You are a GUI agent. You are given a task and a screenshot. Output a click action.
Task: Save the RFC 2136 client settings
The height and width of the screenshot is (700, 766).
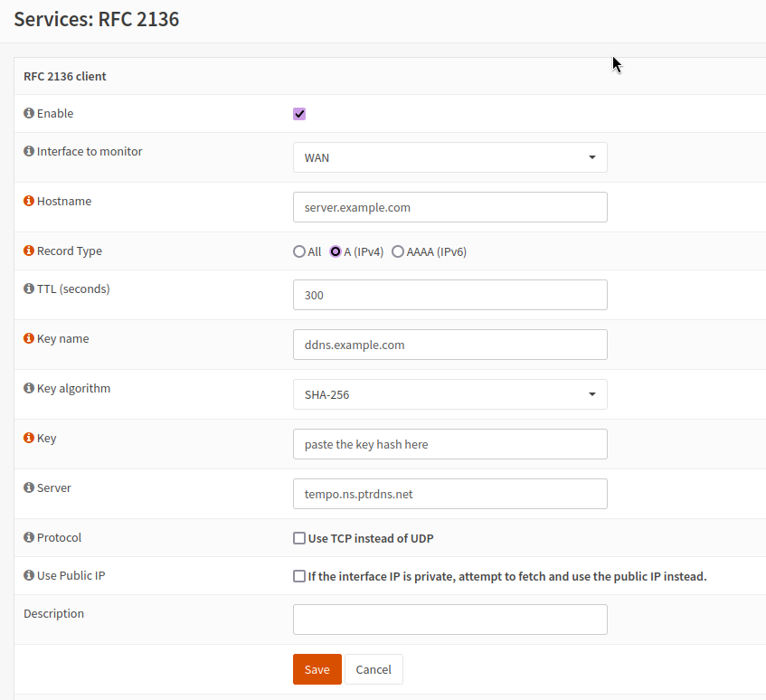tap(317, 669)
